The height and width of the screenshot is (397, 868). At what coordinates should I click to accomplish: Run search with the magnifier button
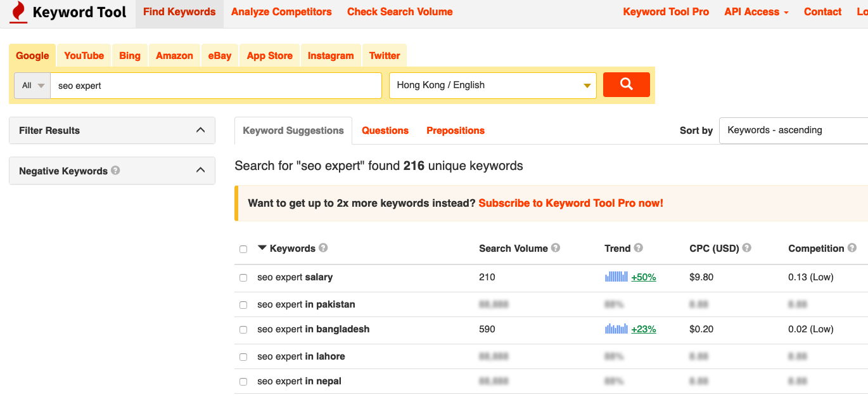coord(626,85)
